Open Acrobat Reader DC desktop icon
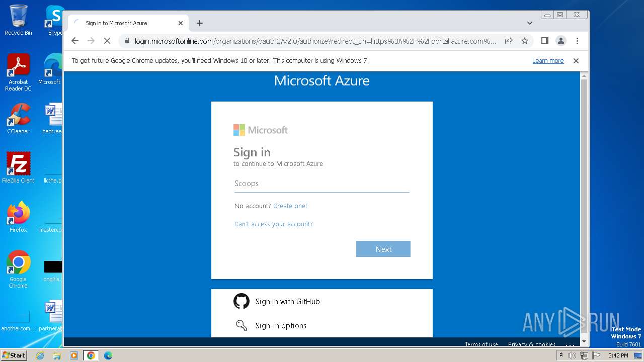 click(x=18, y=72)
